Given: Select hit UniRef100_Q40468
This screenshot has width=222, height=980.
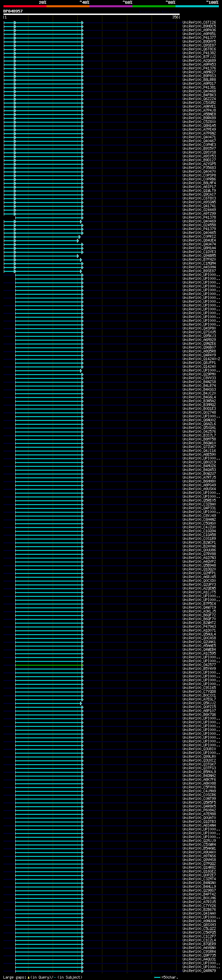Looking at the screenshot, I should [199, 91].
